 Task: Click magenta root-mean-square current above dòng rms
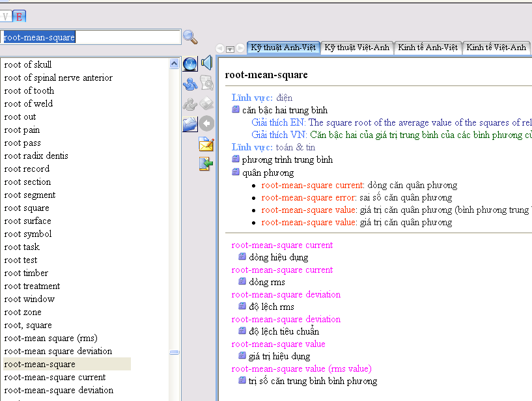(x=282, y=270)
